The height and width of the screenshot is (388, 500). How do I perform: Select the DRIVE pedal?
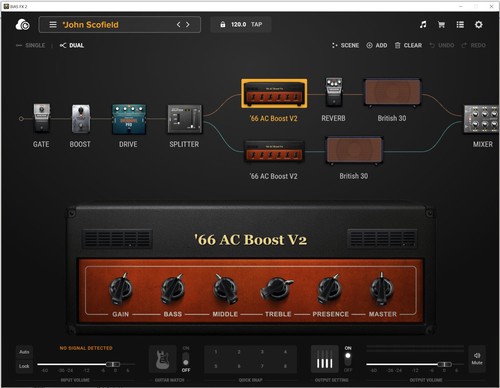click(x=129, y=119)
